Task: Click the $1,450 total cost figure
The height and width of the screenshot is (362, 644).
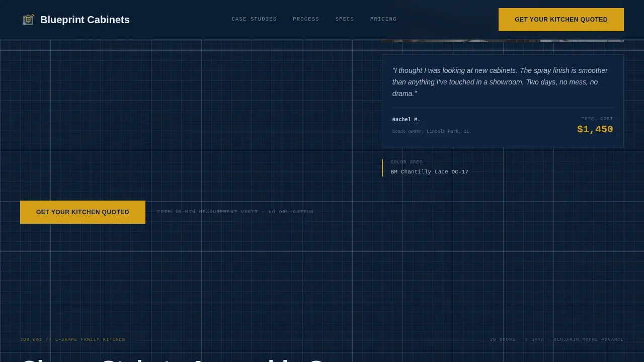Action: coord(595,129)
